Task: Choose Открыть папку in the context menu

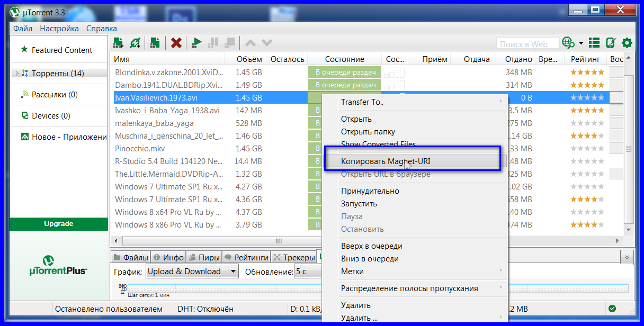Action: [x=415, y=132]
